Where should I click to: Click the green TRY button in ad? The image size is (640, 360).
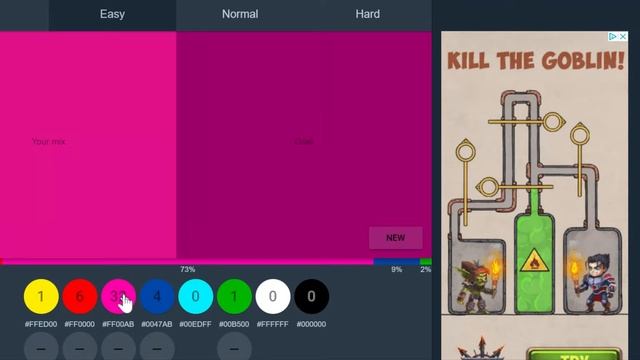click(575, 354)
